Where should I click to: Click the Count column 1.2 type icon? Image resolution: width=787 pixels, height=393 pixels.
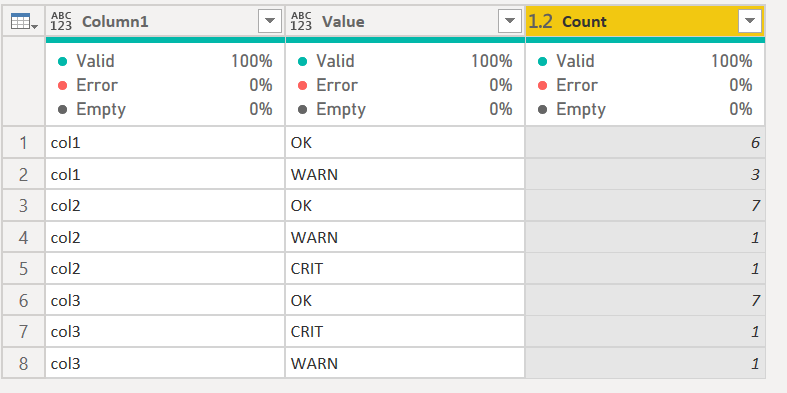point(541,22)
